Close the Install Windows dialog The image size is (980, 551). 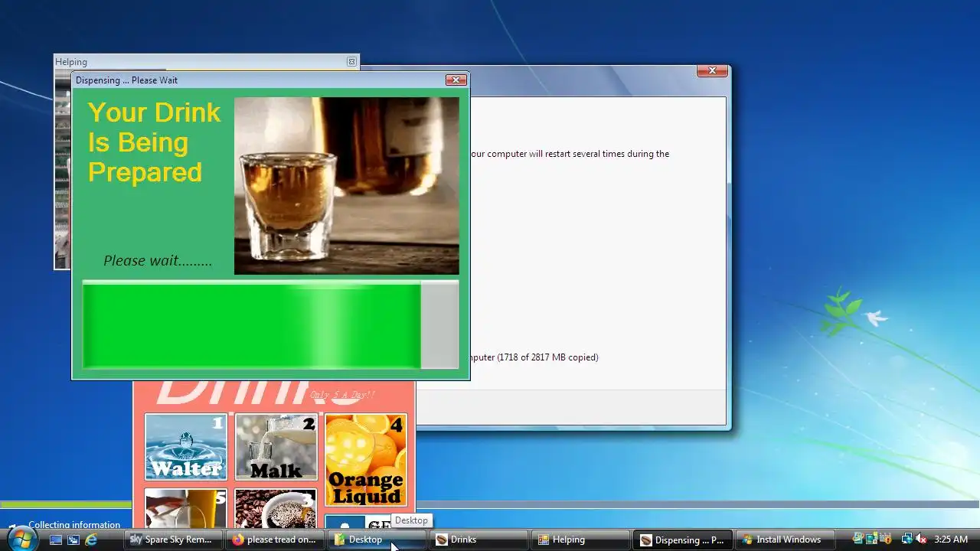pyautogui.click(x=712, y=70)
